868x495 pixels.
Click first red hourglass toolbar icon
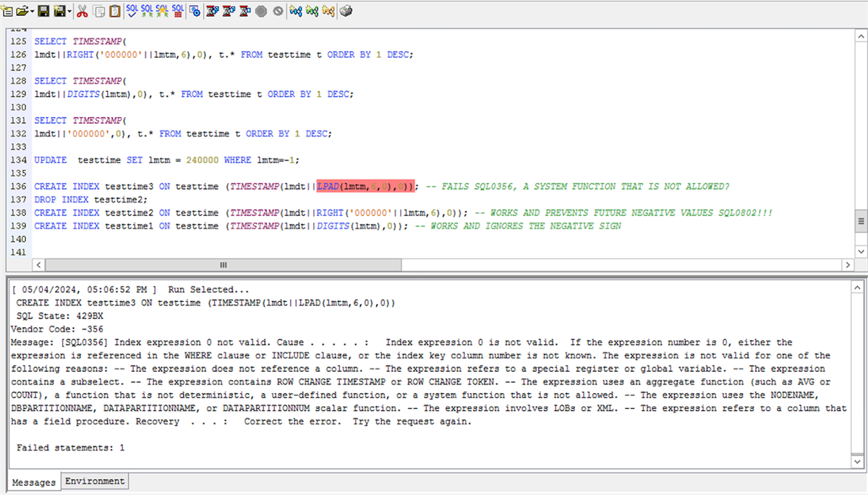coord(213,11)
